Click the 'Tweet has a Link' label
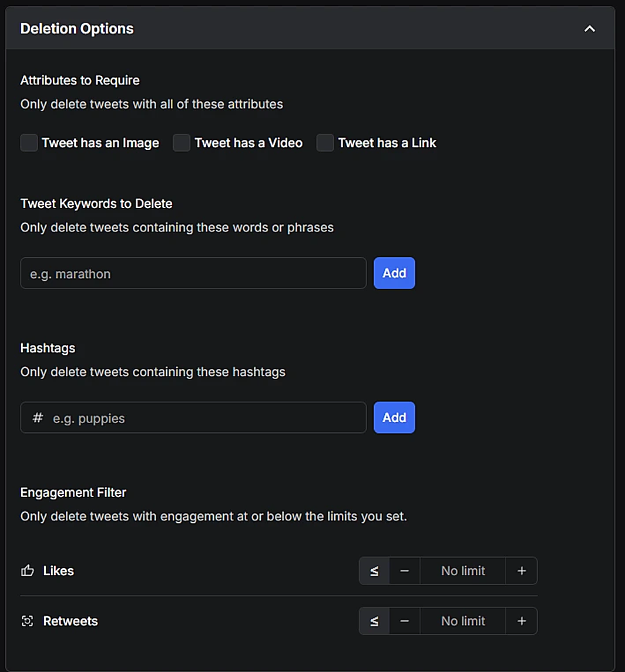 pyautogui.click(x=387, y=143)
